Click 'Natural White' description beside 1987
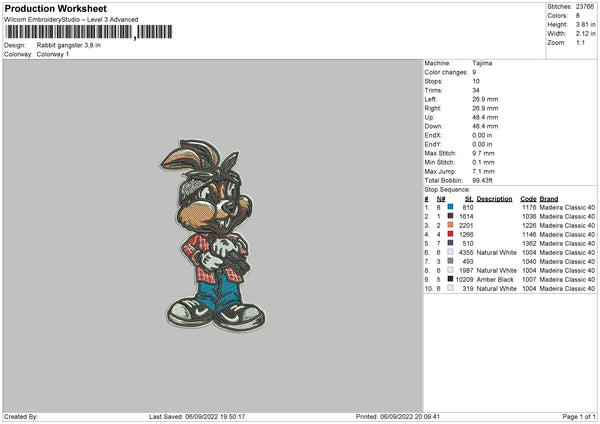 [497, 271]
